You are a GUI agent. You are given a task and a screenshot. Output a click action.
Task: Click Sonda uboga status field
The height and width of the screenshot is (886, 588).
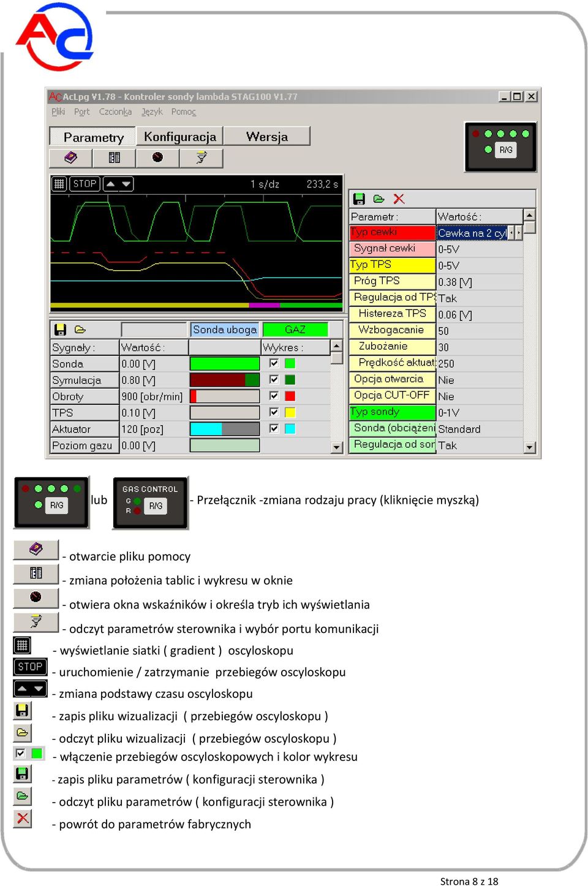point(225,330)
